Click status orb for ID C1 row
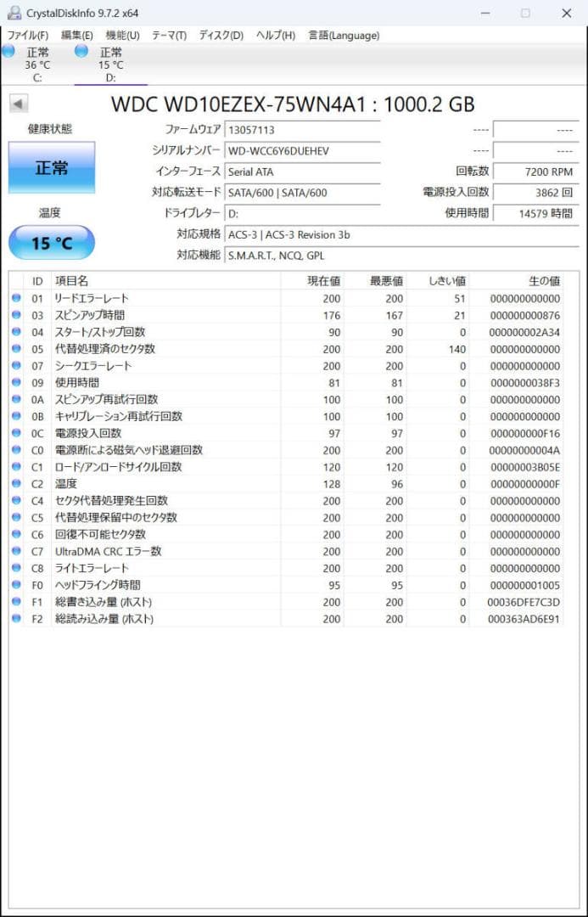The image size is (588, 917). [x=16, y=467]
